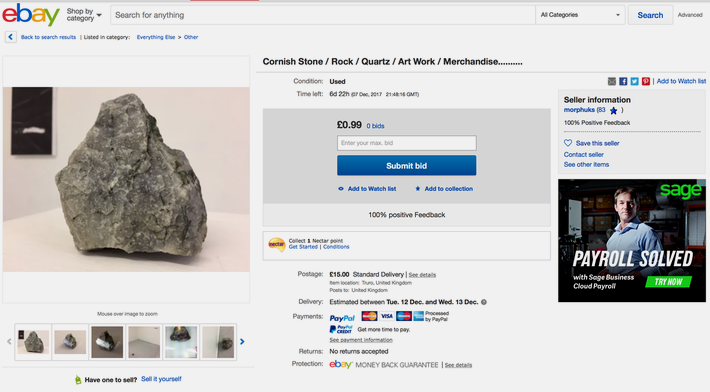Click the Submit bid button
Screen dimensions: 710x392
click(406, 166)
